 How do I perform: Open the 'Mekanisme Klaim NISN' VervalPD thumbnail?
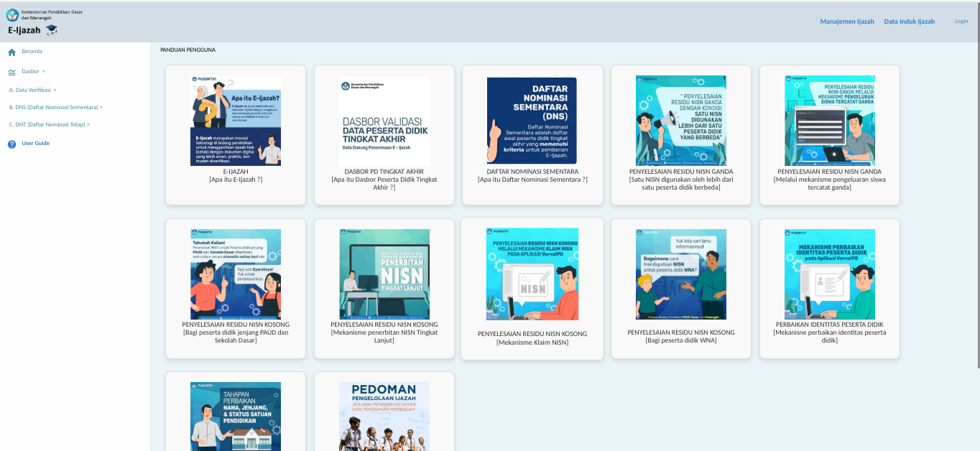532,274
